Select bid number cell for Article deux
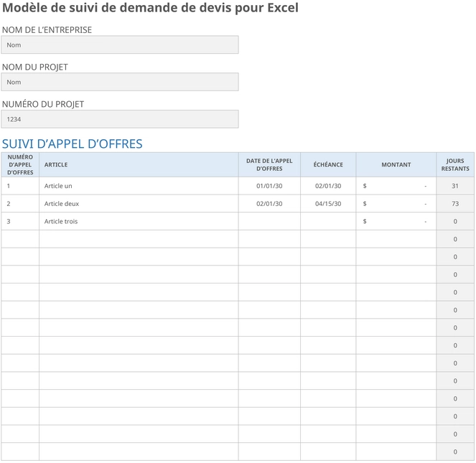This screenshot has width=476, height=463. pyautogui.click(x=20, y=203)
